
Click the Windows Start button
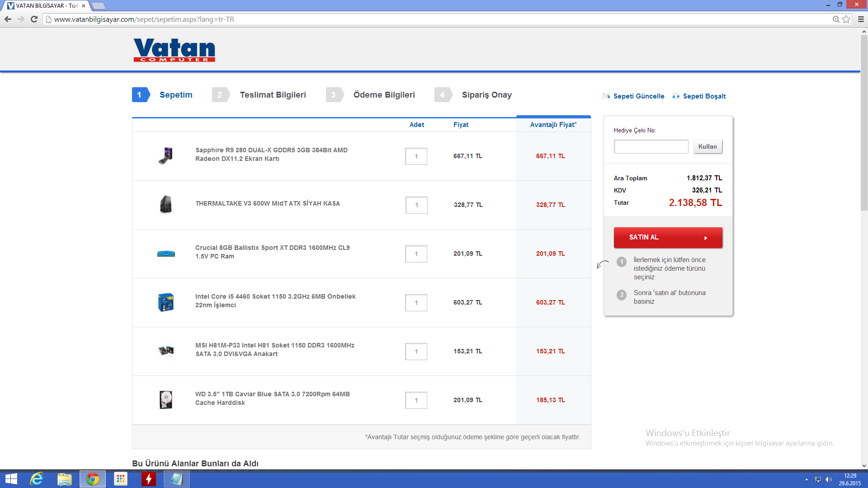click(11, 479)
